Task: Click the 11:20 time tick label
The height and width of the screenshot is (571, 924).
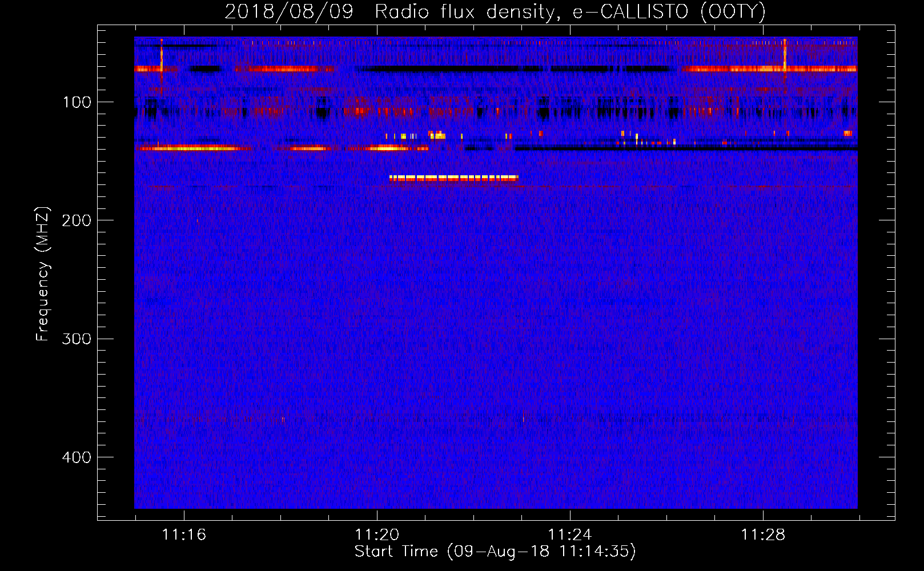Action: (377, 535)
